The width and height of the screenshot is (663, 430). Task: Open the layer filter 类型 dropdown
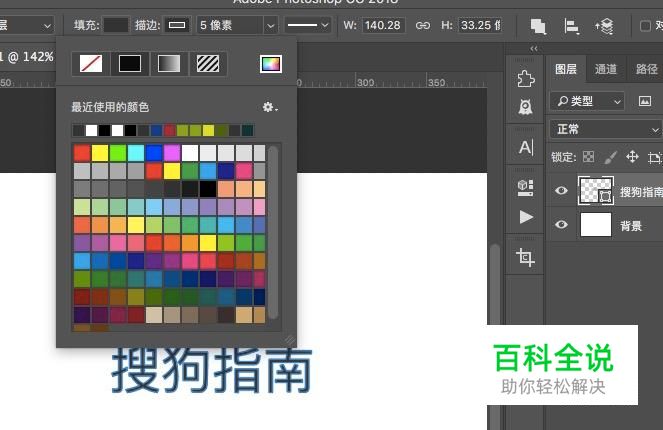[587, 101]
